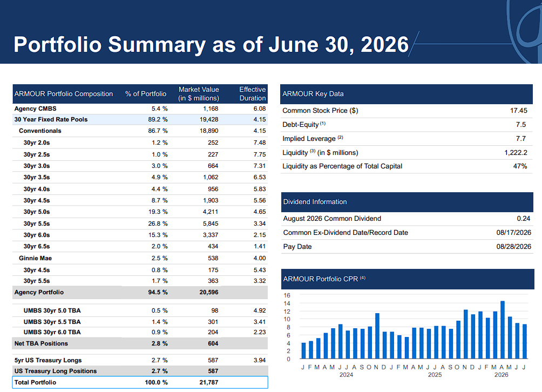The height and width of the screenshot is (392, 542).
Task: Click the market value '5,845'
Action: (x=211, y=224)
